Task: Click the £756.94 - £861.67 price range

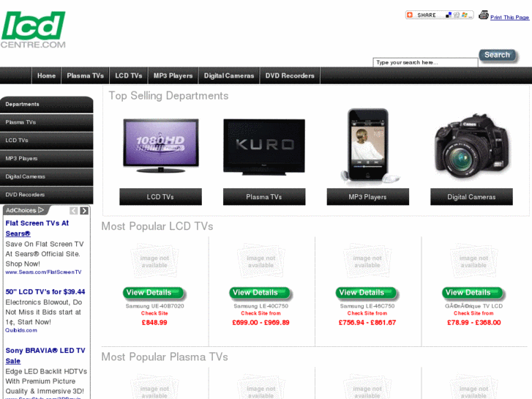Action: [367, 323]
